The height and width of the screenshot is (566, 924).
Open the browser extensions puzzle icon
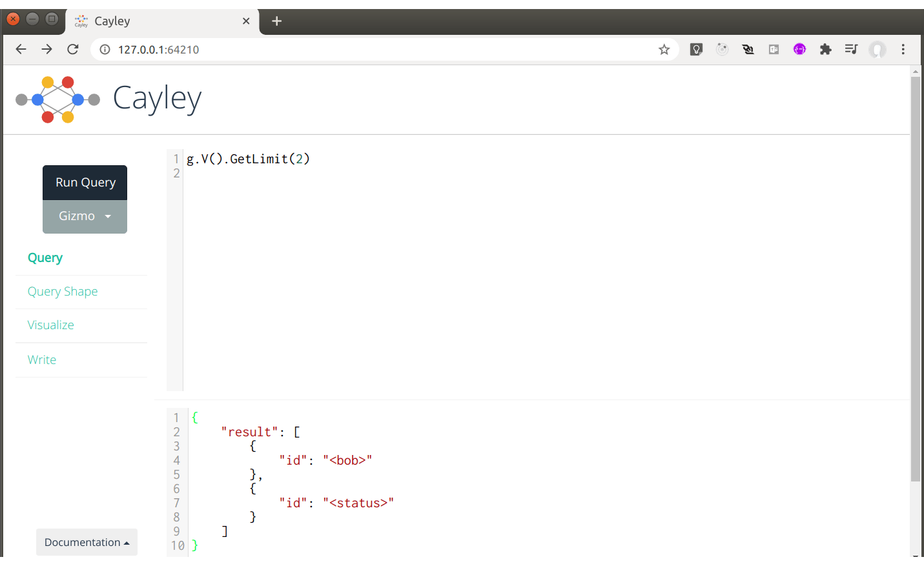825,48
